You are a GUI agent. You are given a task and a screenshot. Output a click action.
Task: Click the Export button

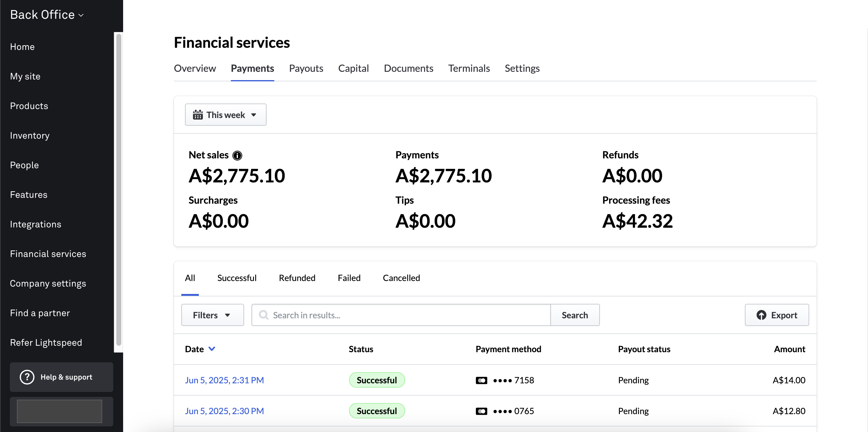pyautogui.click(x=777, y=315)
